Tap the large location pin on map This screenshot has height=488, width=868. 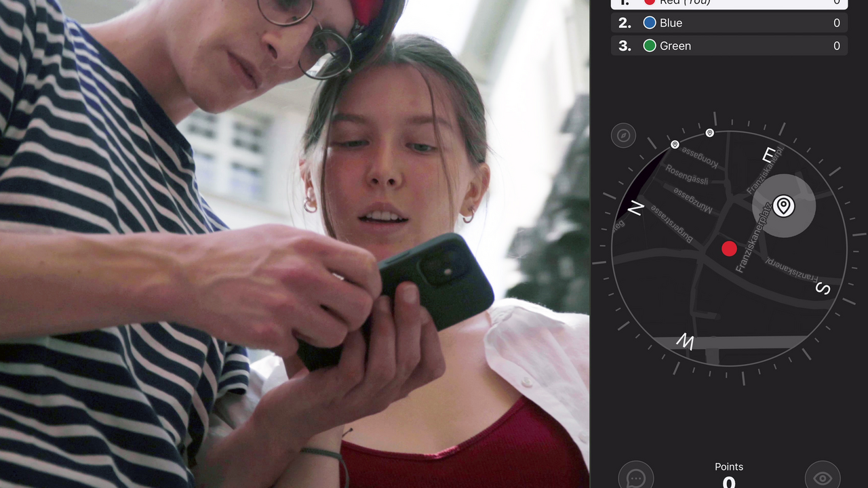click(x=784, y=205)
